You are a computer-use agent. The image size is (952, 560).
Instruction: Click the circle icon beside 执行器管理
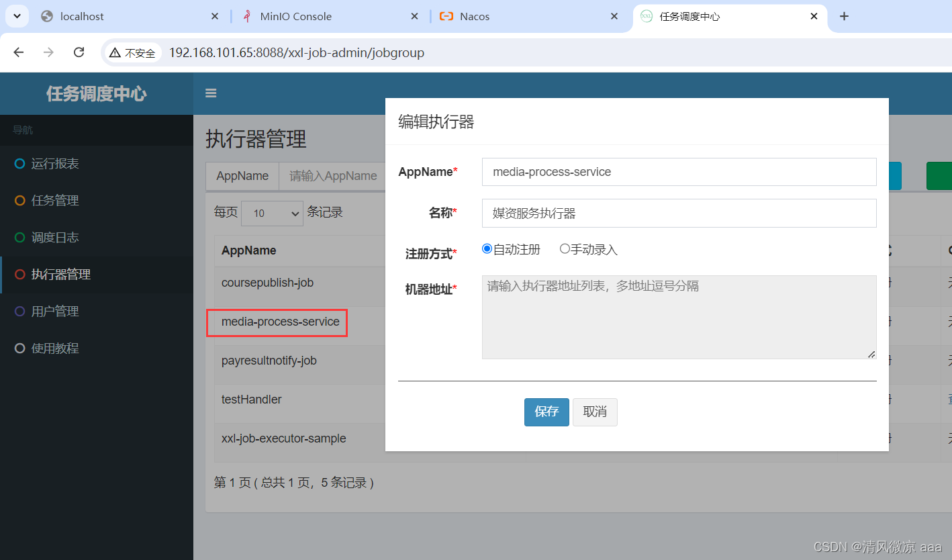tap(19, 275)
